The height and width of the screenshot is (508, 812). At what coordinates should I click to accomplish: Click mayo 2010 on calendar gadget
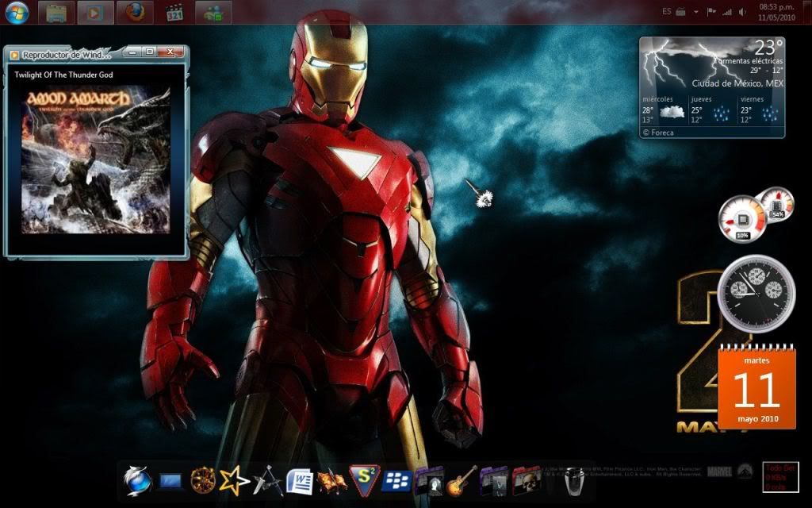click(x=757, y=419)
